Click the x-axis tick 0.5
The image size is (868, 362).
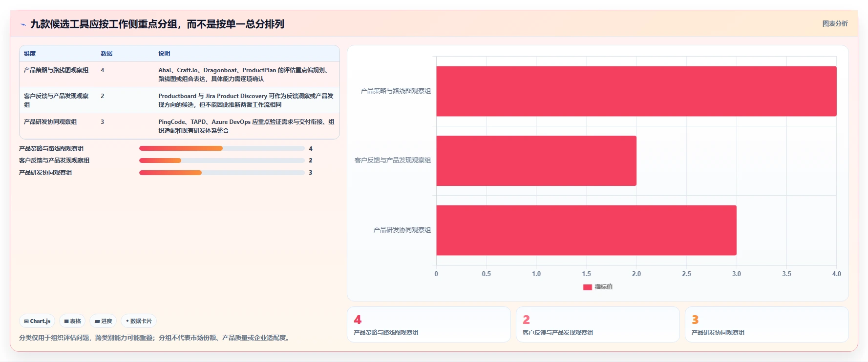[x=486, y=274]
